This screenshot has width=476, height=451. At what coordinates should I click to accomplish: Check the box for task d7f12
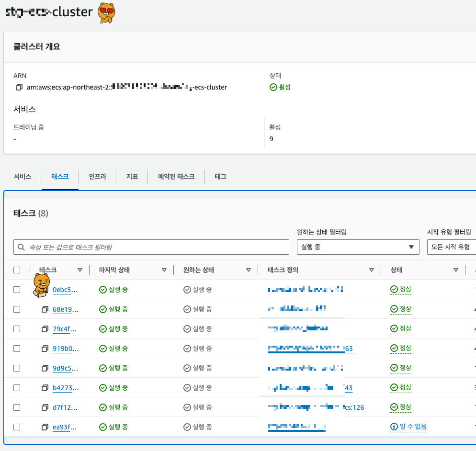(x=17, y=407)
